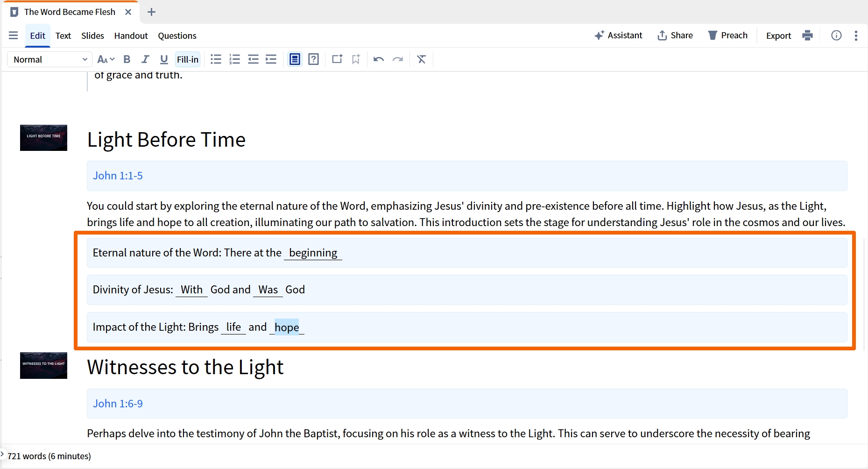Close The Word Became Flesh tab
This screenshot has width=868, height=469.
128,12
